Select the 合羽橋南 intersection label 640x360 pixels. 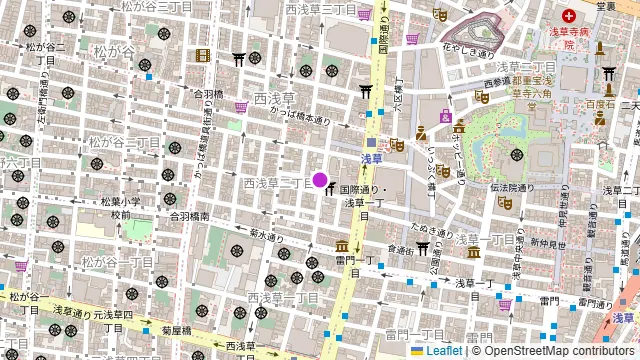click(190, 216)
